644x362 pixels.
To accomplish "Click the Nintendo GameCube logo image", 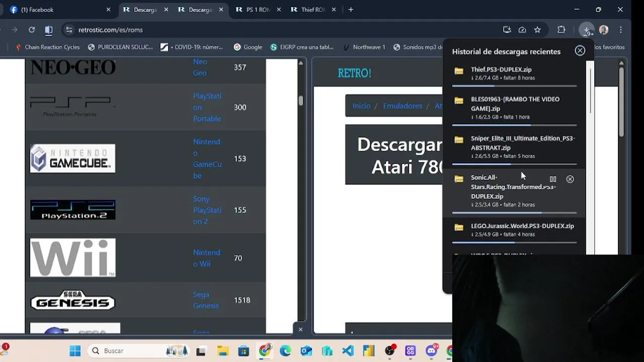I will [x=72, y=158].
